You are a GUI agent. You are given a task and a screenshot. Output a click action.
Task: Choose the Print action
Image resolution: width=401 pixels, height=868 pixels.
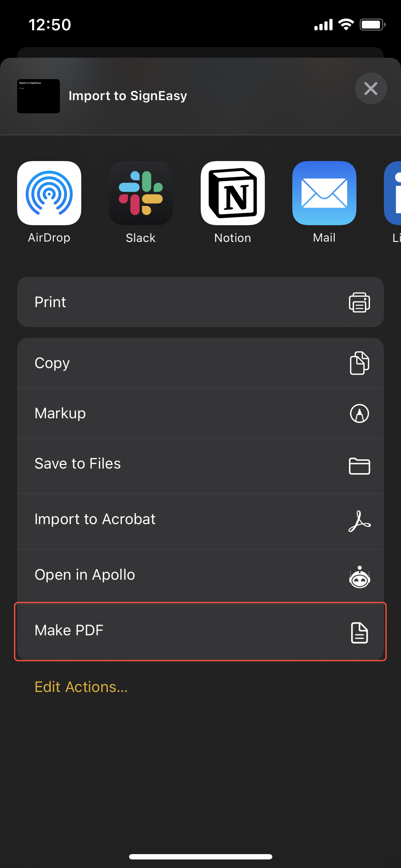pyautogui.click(x=200, y=302)
